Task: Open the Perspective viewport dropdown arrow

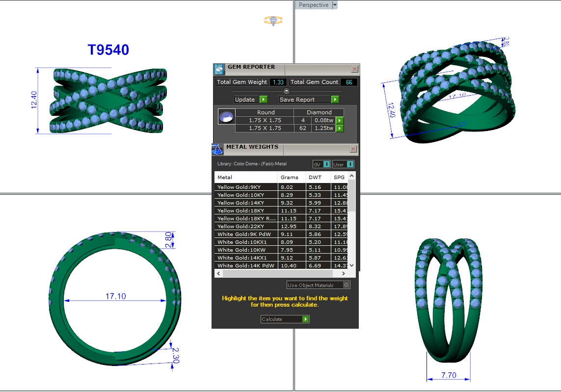Action: click(335, 5)
